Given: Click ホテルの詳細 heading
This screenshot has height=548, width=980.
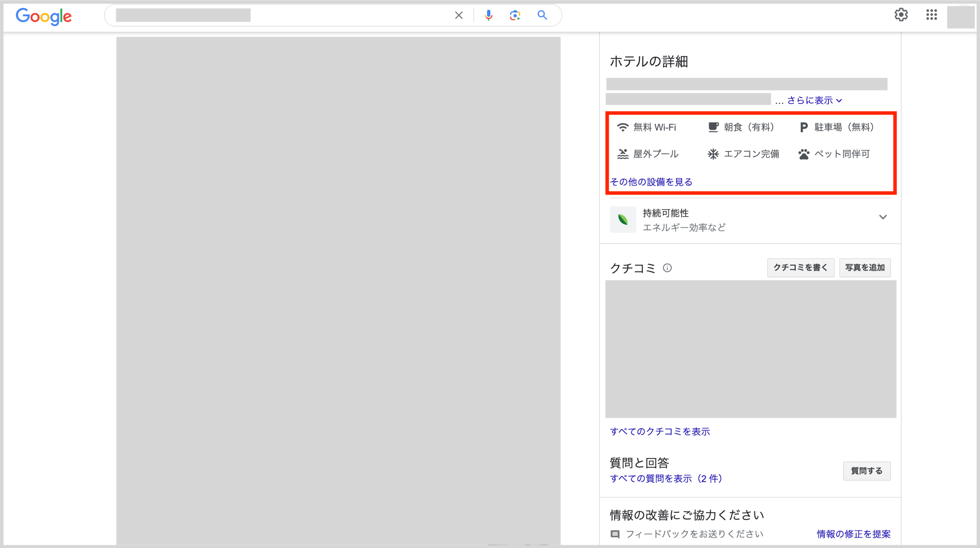Looking at the screenshot, I should pos(649,62).
